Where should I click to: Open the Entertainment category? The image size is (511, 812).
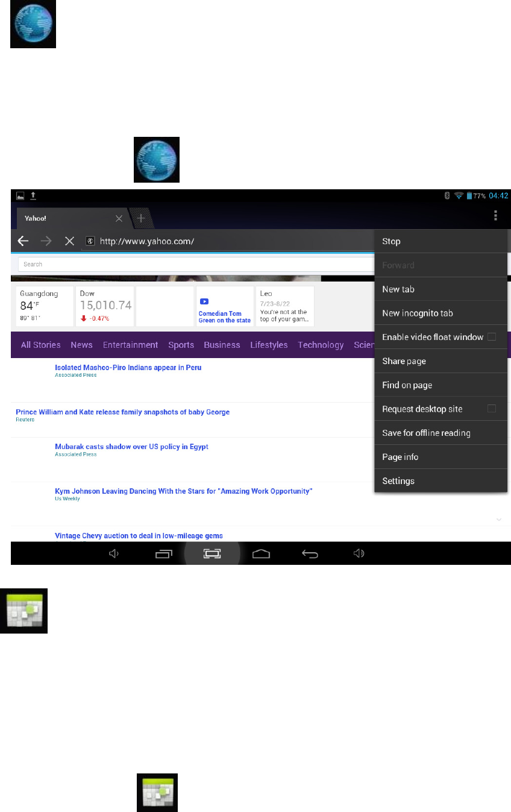(131, 345)
